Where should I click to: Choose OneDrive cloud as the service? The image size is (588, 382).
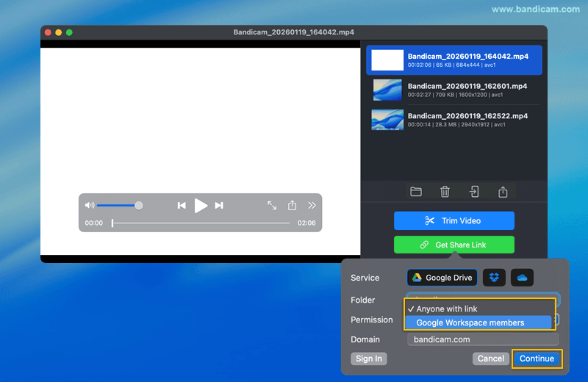coord(522,278)
